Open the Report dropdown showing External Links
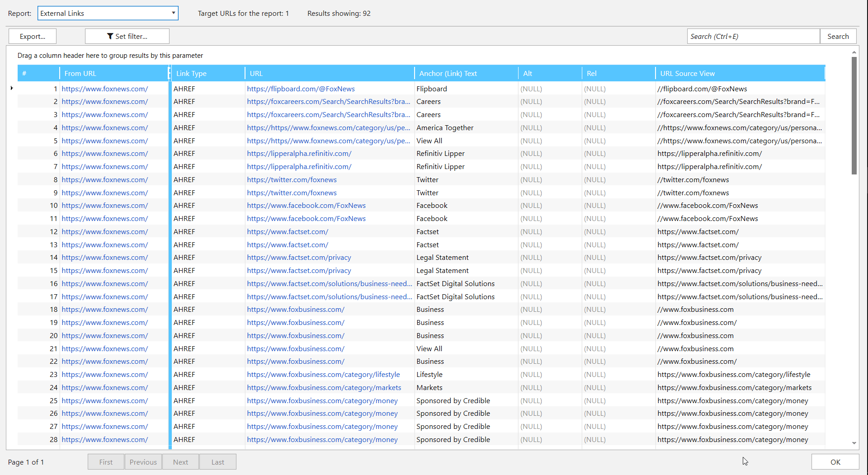868x475 pixels. tap(108, 13)
